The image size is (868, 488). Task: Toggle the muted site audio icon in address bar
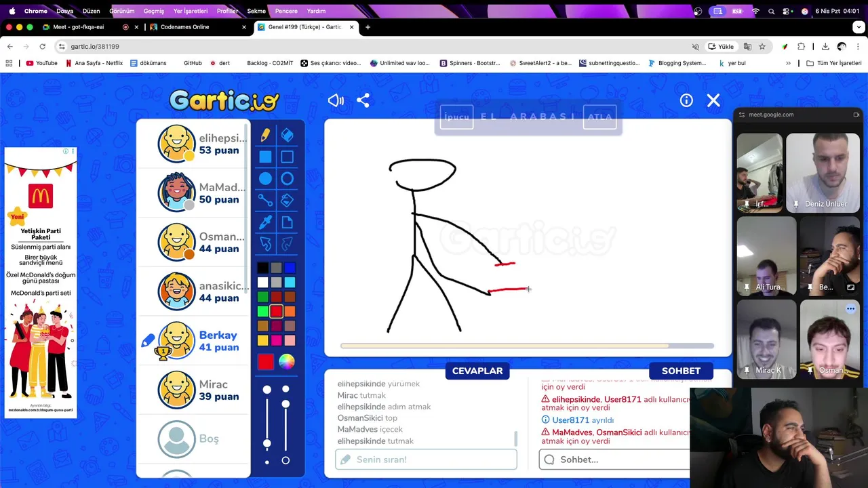coord(695,47)
